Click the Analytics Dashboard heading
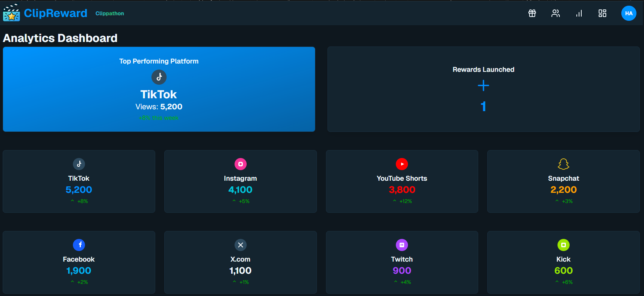644x296 pixels. 60,38
